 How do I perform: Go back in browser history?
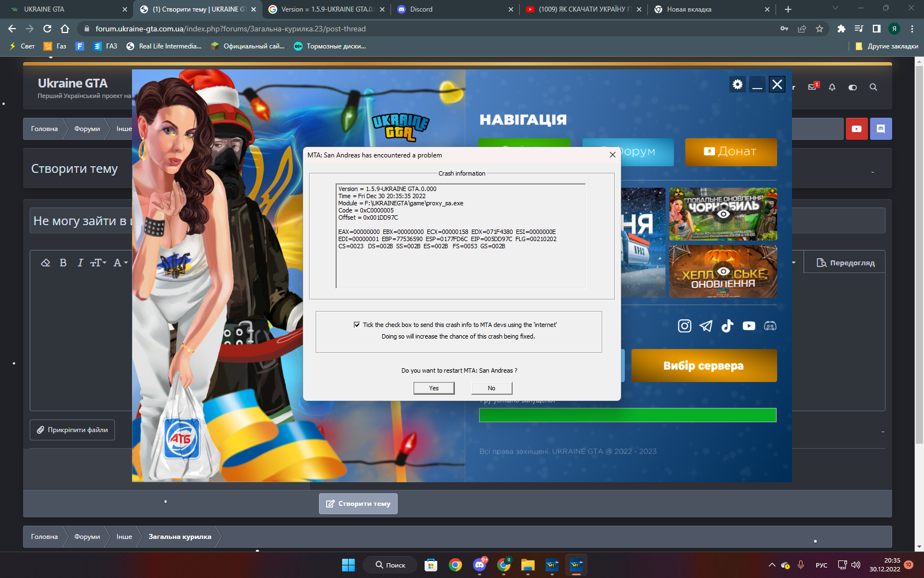12,29
